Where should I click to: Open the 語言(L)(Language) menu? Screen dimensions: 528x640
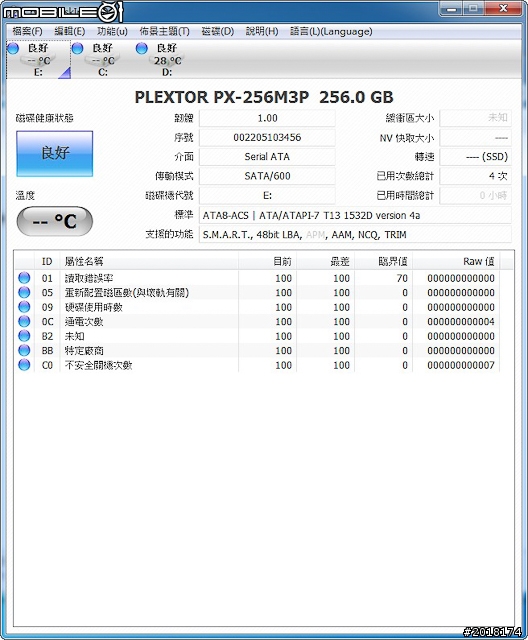[331, 31]
